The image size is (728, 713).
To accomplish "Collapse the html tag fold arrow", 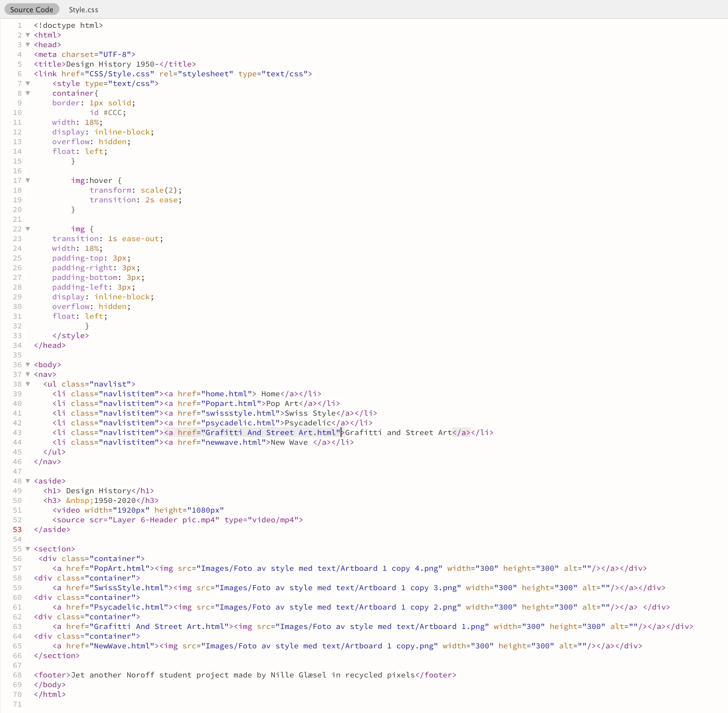I will pyautogui.click(x=28, y=35).
